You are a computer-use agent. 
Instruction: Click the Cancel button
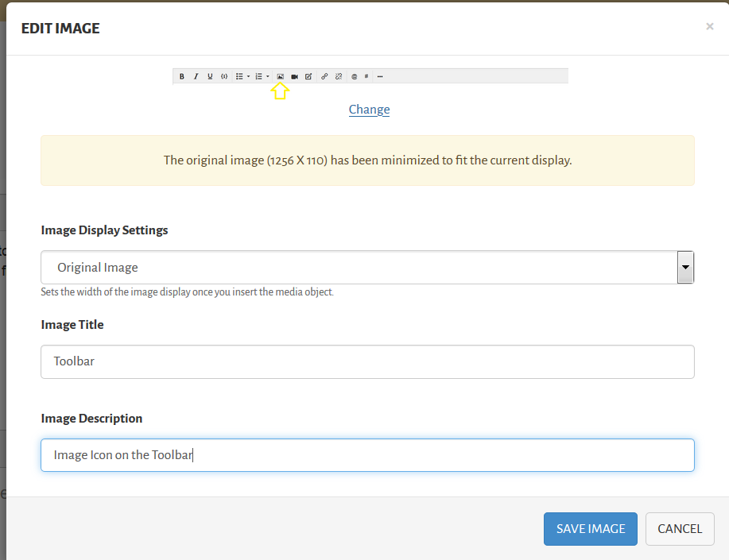tap(680, 529)
